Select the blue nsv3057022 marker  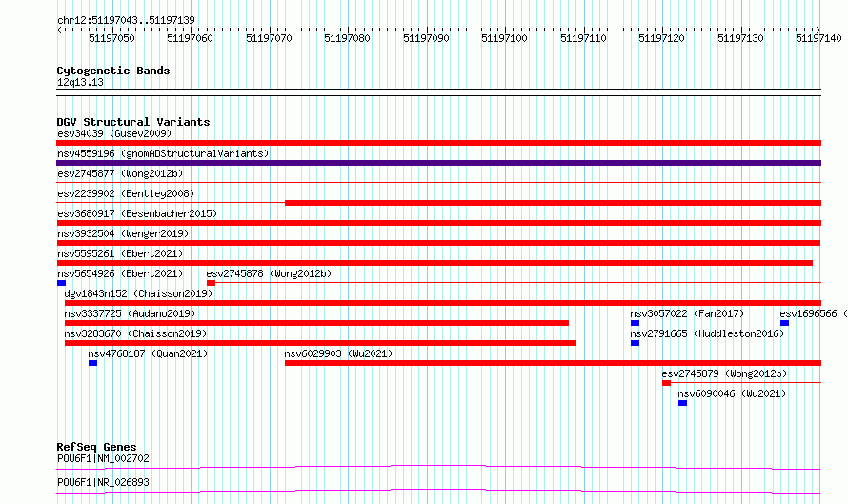coord(635,323)
